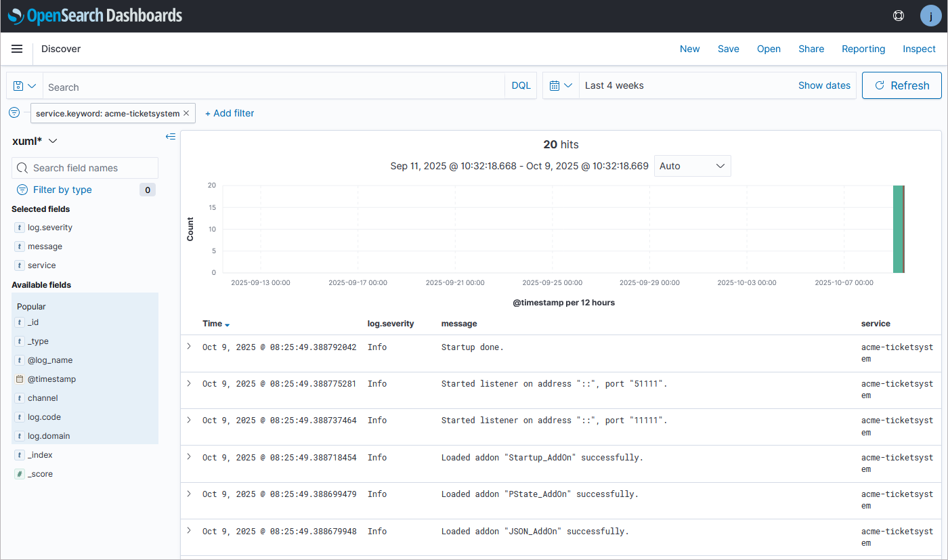Click the Refresh button

click(x=901, y=86)
